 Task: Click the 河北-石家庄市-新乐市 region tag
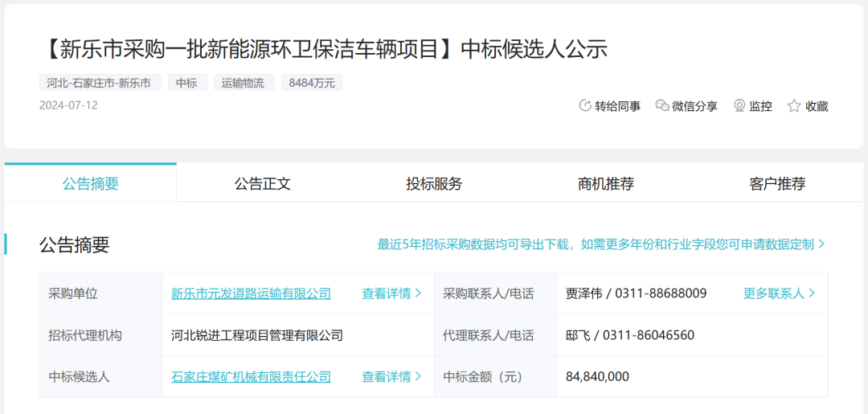coord(100,83)
